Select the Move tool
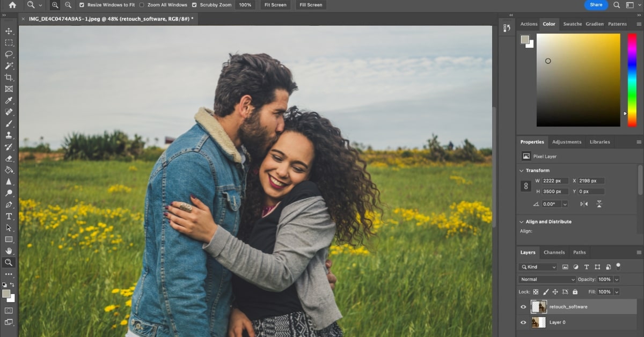The image size is (644, 337). point(9,31)
